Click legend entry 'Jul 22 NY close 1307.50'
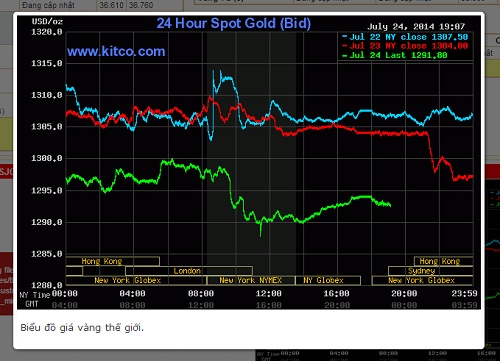This screenshot has width=500, height=361. (x=405, y=37)
